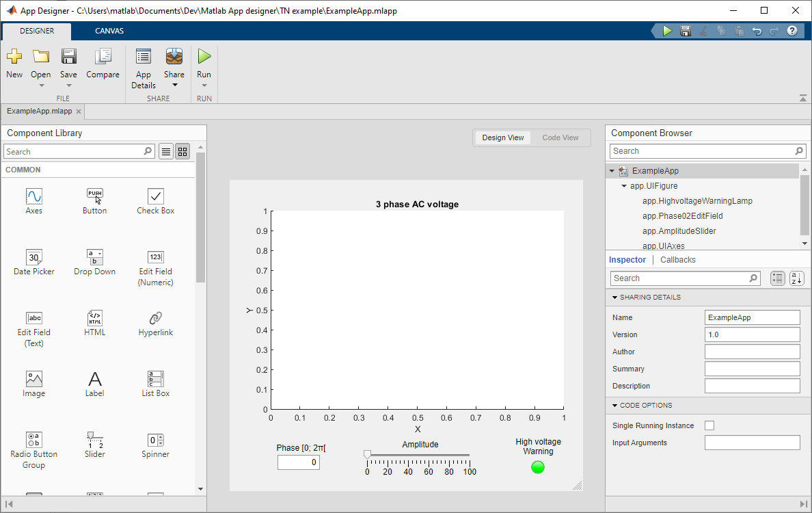Switch component library to list view
812x513 pixels.
[165, 152]
